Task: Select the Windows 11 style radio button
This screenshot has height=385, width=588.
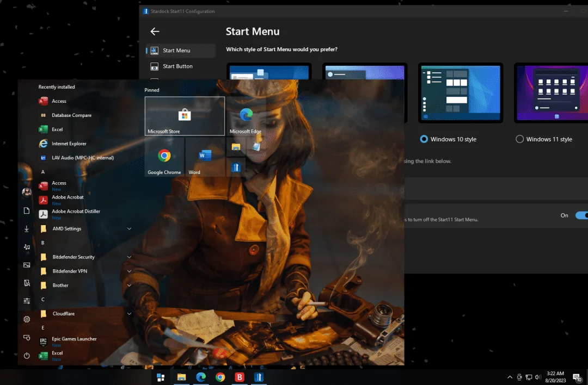Action: point(519,139)
